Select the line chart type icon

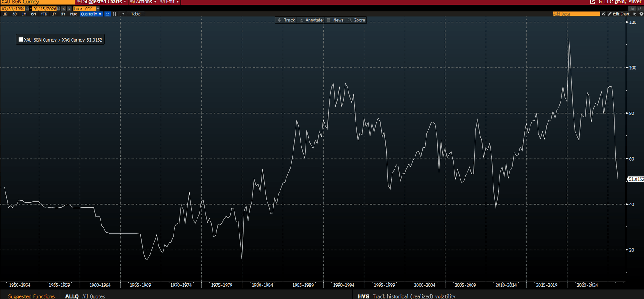pos(108,14)
